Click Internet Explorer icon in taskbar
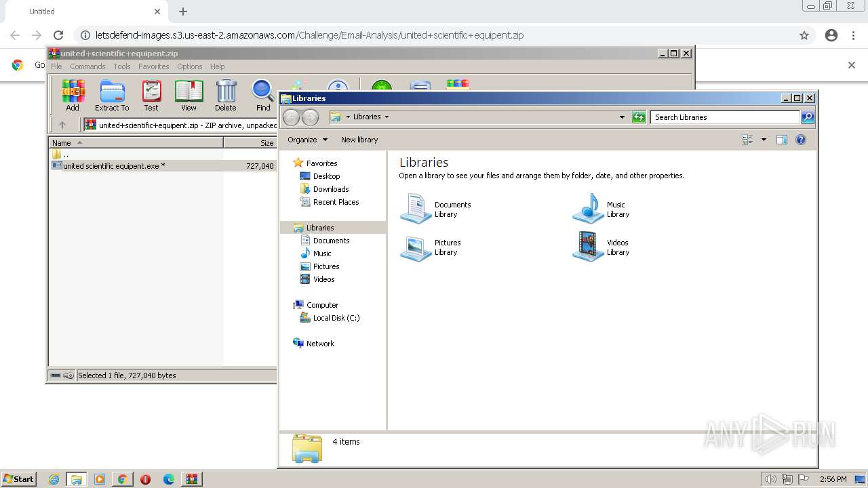The width and height of the screenshot is (868, 488). [54, 479]
